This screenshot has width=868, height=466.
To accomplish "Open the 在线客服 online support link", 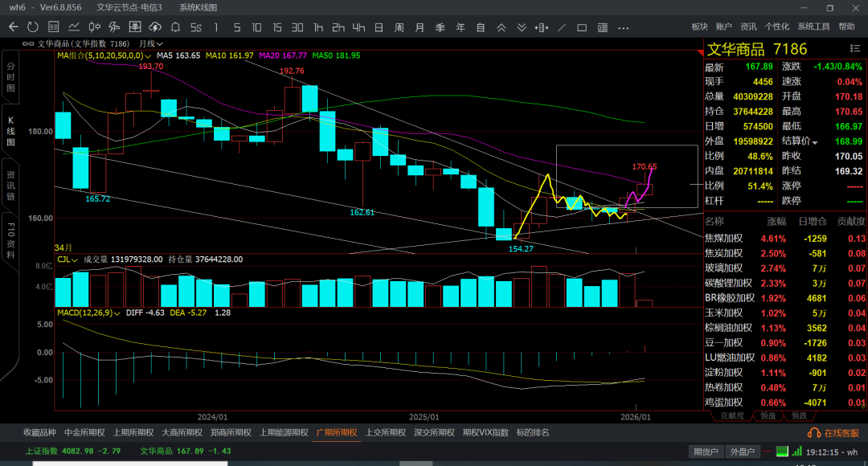I will point(835,433).
